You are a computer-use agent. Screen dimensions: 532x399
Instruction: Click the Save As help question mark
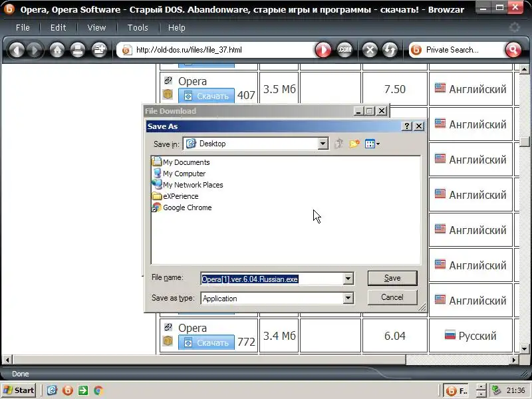[406, 126]
